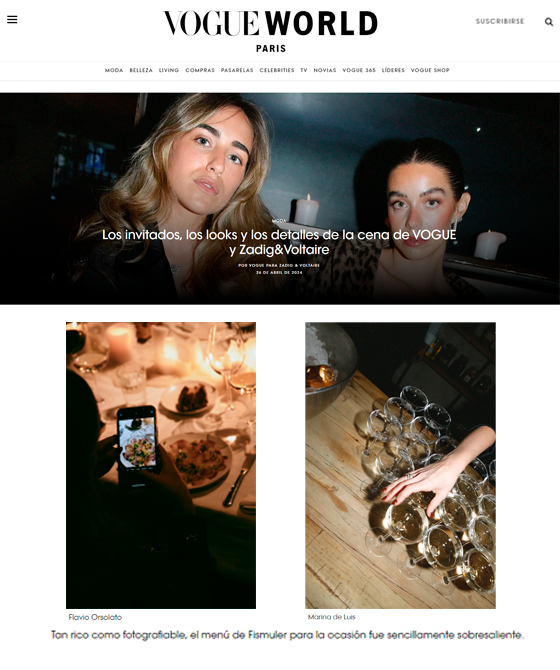Open the Vogue Shop link
Screen dimensions: 560x670
point(430,70)
